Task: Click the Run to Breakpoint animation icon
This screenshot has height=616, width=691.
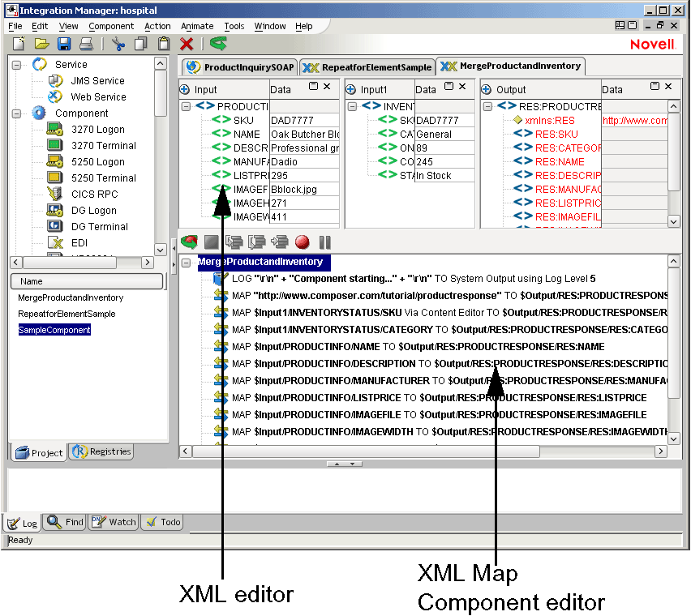Action: [279, 242]
